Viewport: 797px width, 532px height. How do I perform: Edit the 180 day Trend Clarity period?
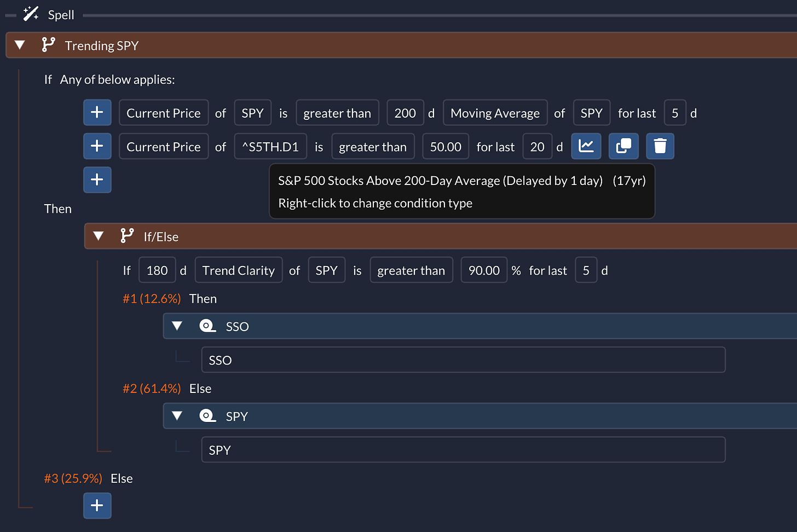coord(157,270)
